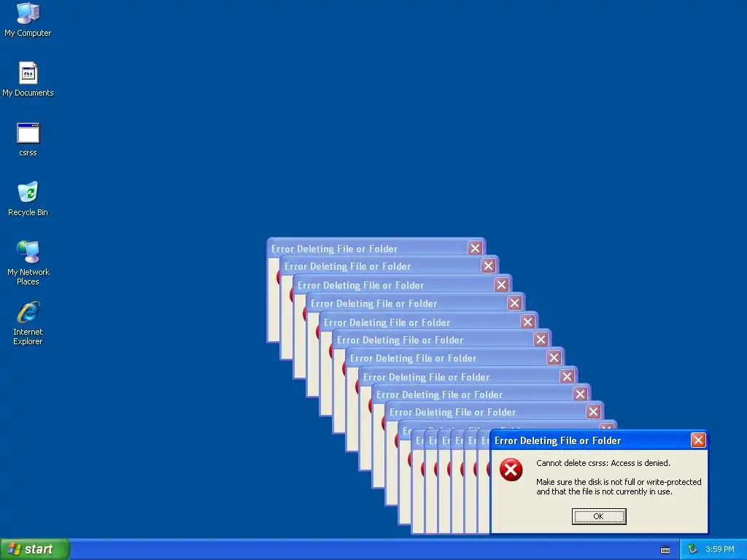The image size is (747, 560).
Task: Click the network tray icon beside clock
Action: (692, 549)
